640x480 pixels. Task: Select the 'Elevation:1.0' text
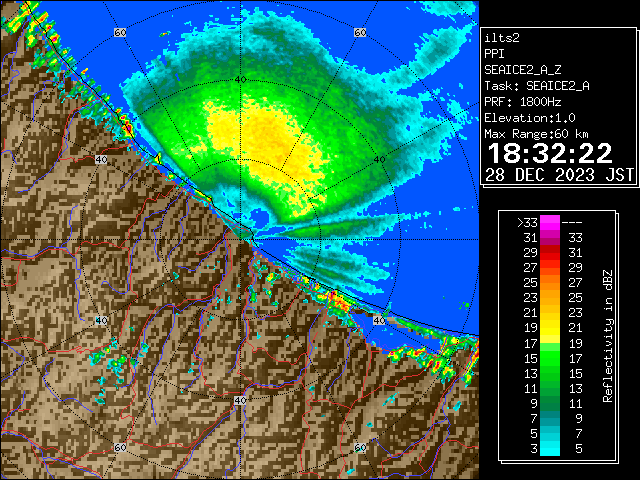click(530, 118)
